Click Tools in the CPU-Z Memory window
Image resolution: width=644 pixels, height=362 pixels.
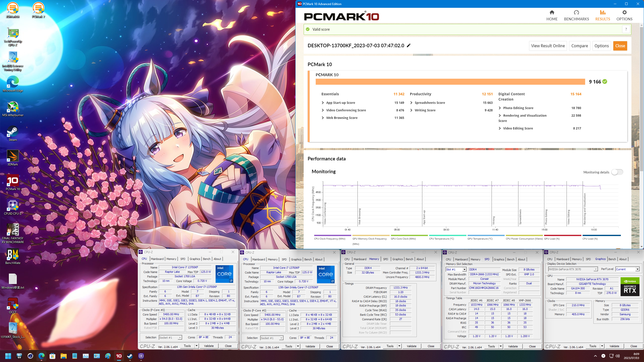(390, 346)
